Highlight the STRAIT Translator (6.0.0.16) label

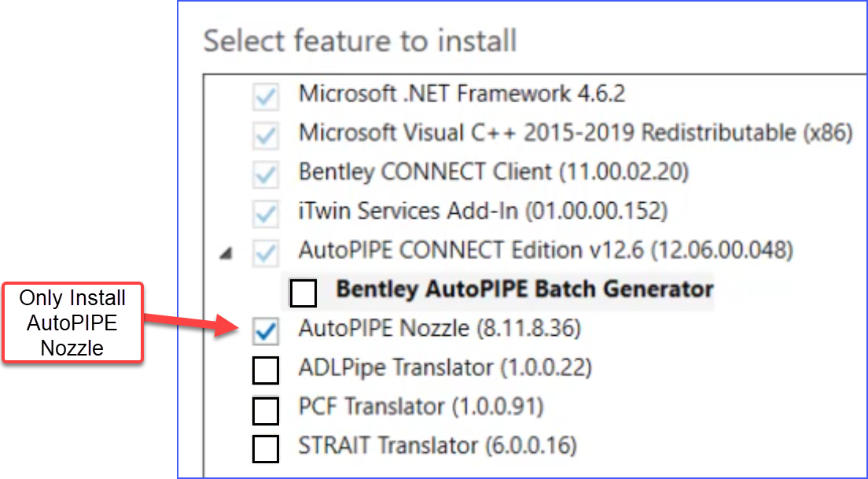[437, 446]
